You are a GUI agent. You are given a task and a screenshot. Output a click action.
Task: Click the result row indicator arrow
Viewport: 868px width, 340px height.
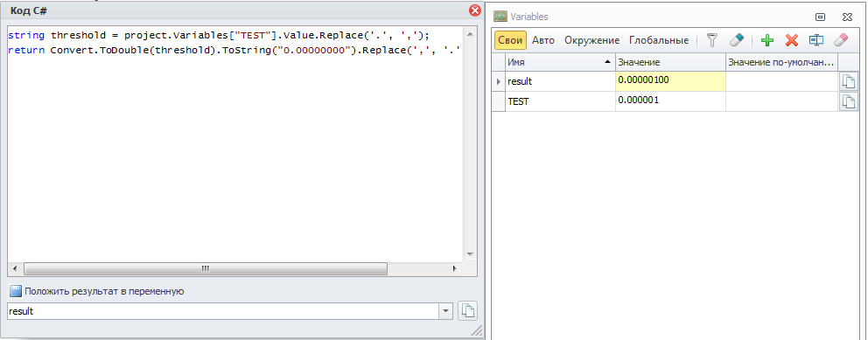pyautogui.click(x=498, y=81)
